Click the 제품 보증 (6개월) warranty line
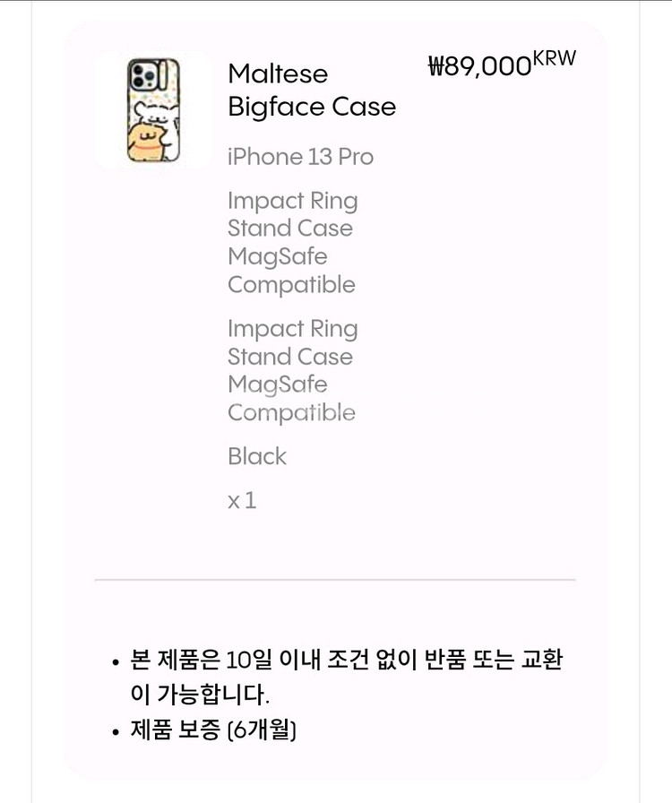The height and width of the screenshot is (803, 672). pos(214,730)
